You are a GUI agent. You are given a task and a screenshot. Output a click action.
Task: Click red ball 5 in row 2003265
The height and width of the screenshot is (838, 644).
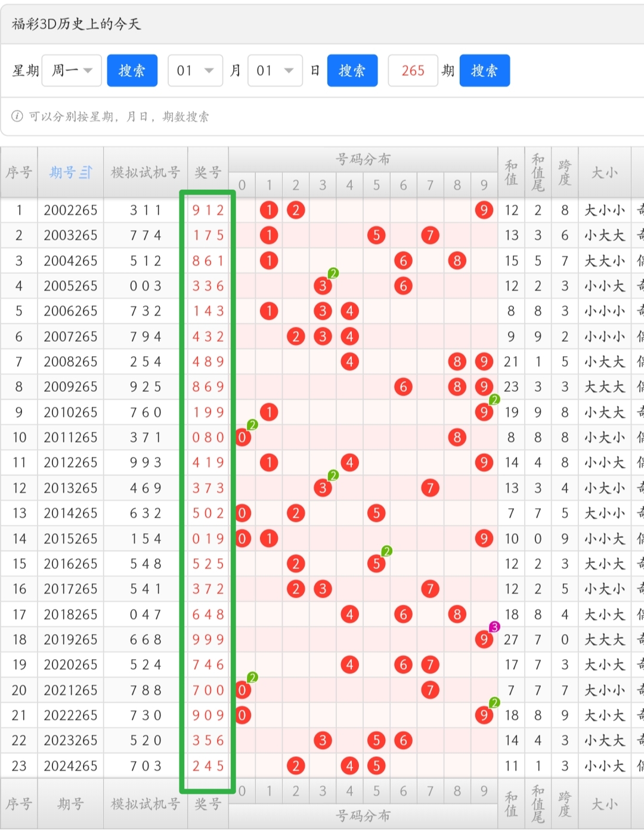point(376,235)
